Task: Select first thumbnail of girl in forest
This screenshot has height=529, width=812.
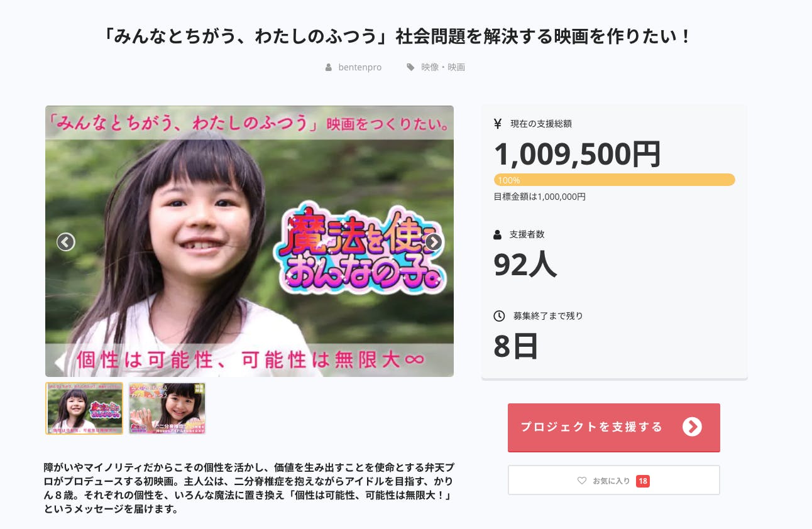Action: pyautogui.click(x=84, y=408)
